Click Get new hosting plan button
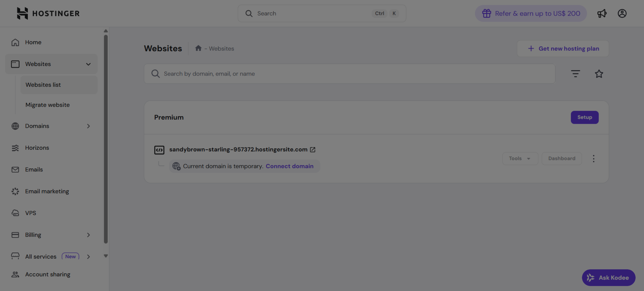 tap(563, 48)
